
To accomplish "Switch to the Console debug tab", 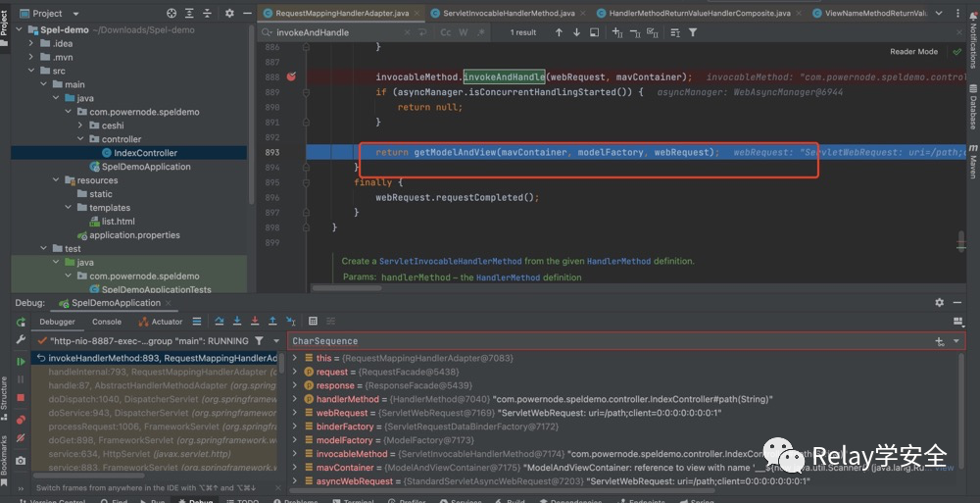I will (107, 322).
